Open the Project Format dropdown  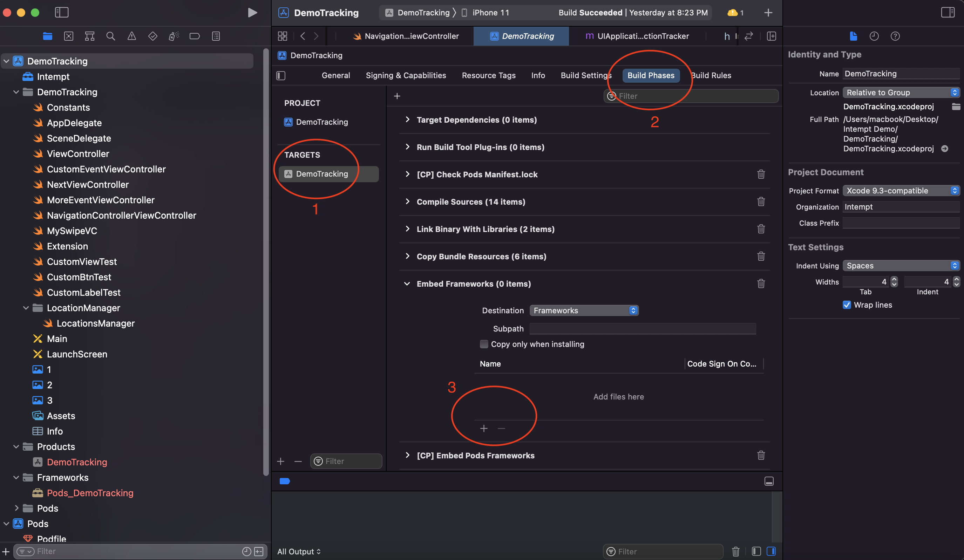[902, 191]
